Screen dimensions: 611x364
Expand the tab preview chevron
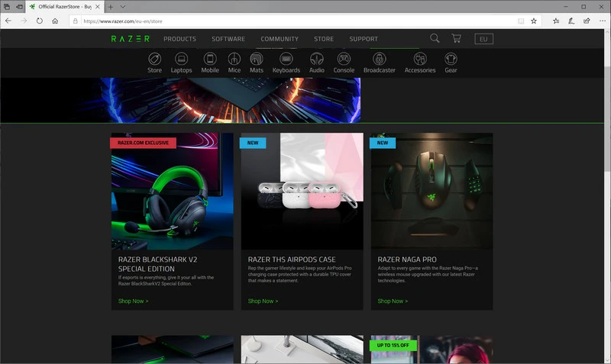pyautogui.click(x=123, y=7)
